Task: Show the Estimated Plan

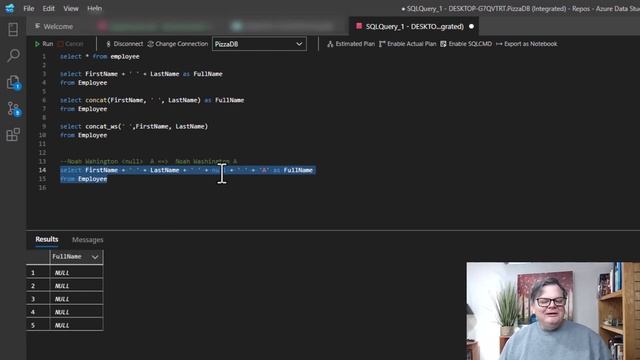Action: 351,44
